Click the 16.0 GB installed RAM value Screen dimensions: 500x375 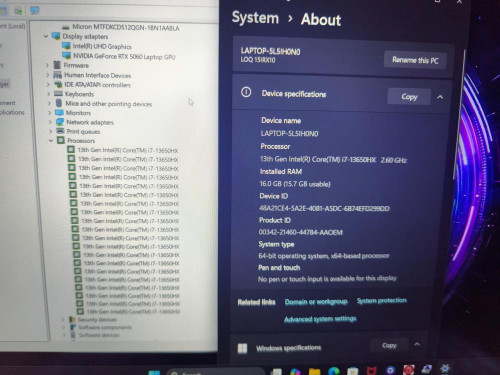click(295, 184)
